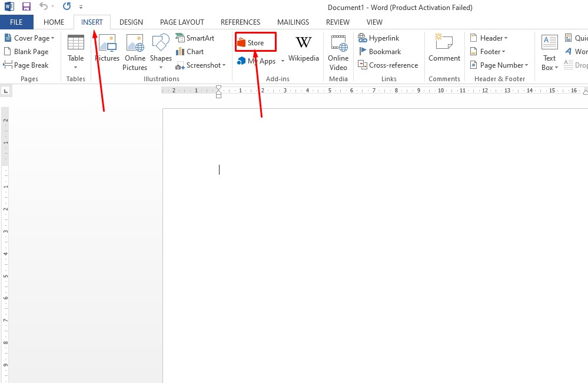Switch to the DESIGN tab
The height and width of the screenshot is (383, 588).
[131, 22]
